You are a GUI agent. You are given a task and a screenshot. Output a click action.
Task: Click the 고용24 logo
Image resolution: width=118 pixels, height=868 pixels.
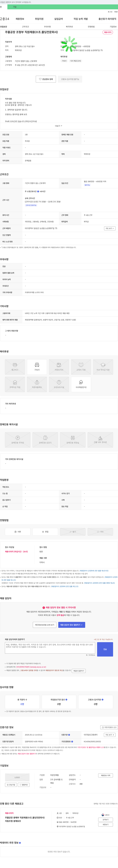[x=4, y=19]
